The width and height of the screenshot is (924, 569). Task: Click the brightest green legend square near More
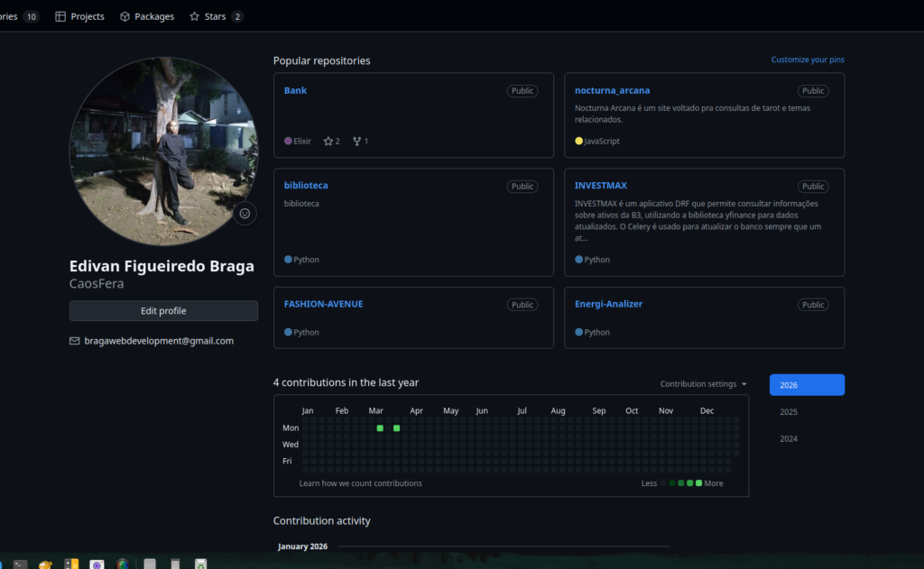699,483
